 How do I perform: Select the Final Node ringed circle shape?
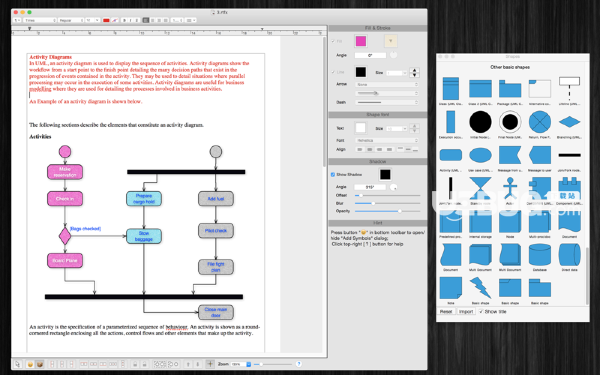pyautogui.click(x=510, y=122)
